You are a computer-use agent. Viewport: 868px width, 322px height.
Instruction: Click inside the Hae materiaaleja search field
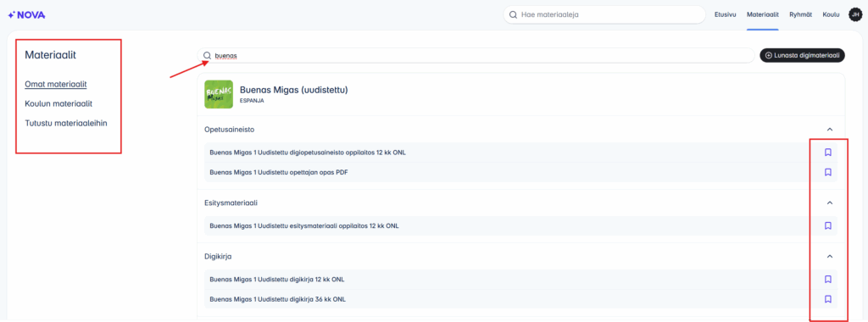point(604,15)
